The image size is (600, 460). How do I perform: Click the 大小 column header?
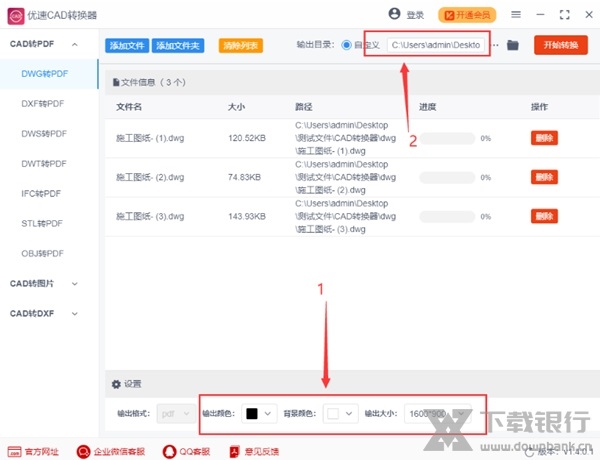point(236,107)
